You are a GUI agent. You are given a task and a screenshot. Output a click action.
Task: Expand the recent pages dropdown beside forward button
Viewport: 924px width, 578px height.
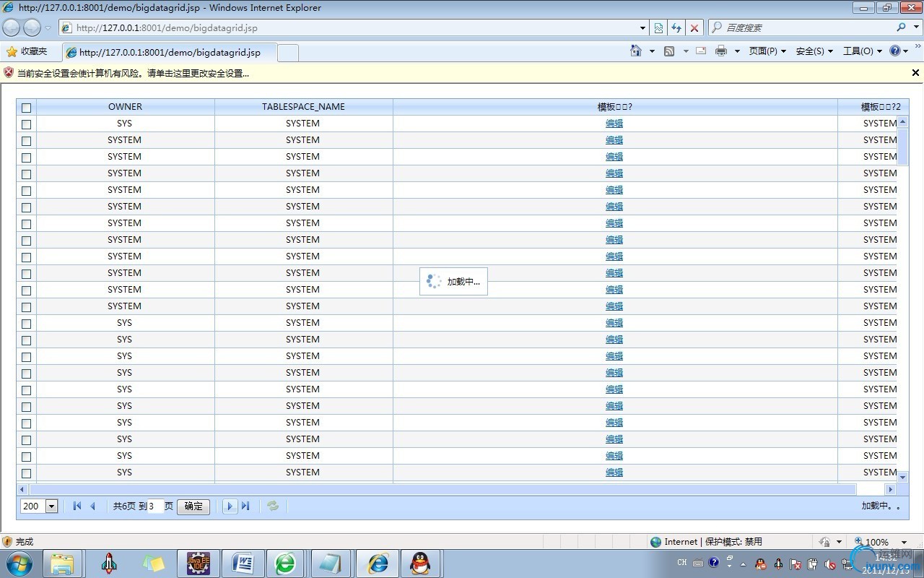(48, 27)
